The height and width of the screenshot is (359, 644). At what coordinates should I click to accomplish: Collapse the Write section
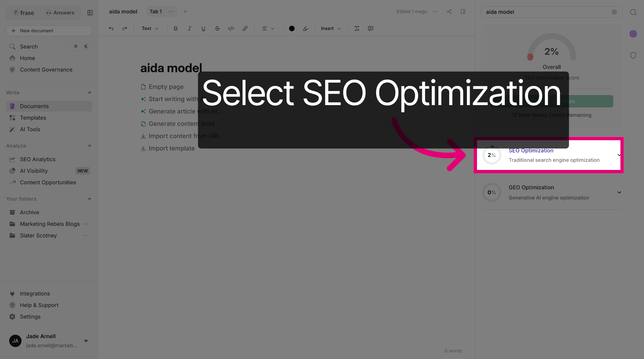[x=90, y=93]
